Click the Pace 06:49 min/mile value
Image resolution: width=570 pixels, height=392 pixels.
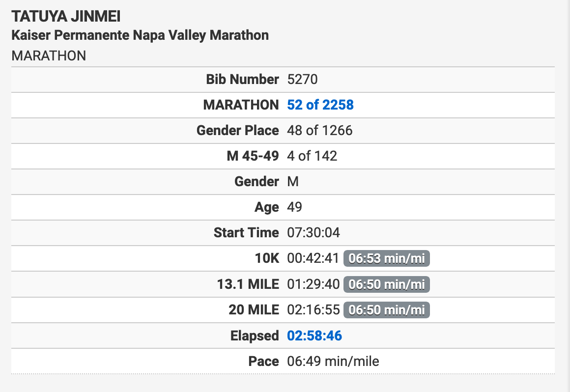(333, 361)
